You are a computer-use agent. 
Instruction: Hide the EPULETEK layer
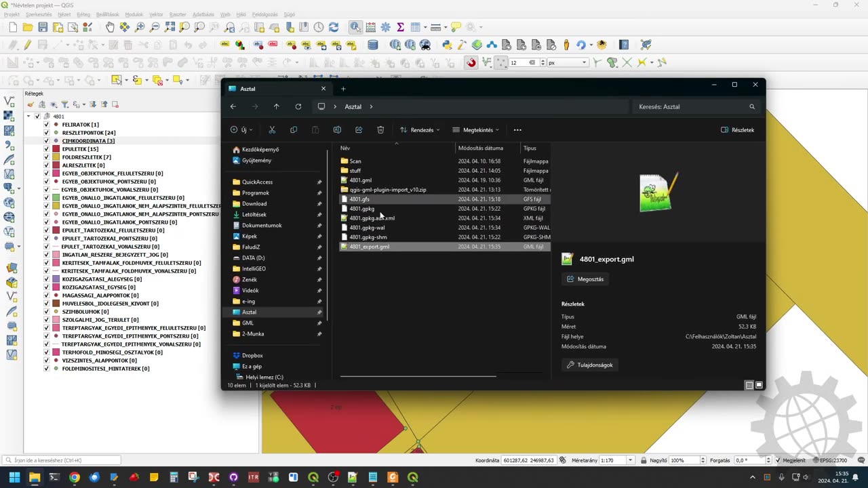click(x=46, y=149)
